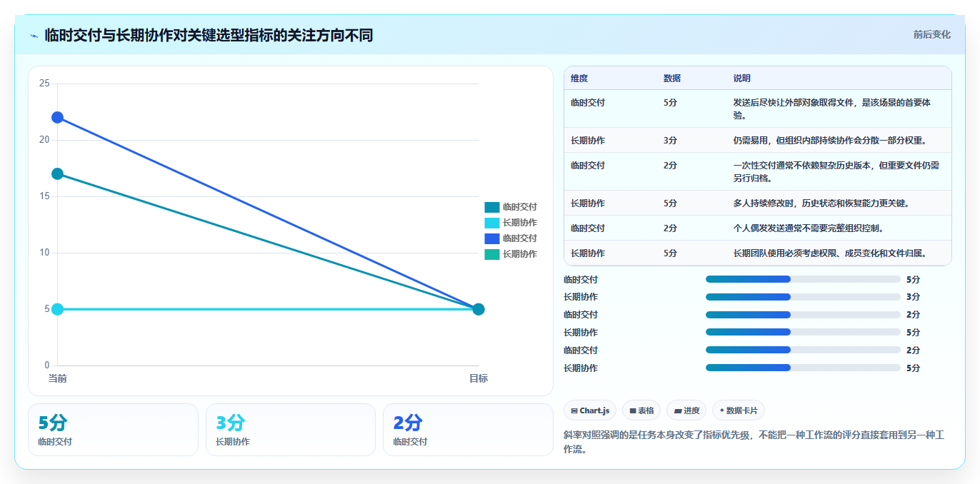Screen dimensions: 980x484
Task: Click the first progress bar, labeled 临时交付 5分
Action: click(803, 279)
